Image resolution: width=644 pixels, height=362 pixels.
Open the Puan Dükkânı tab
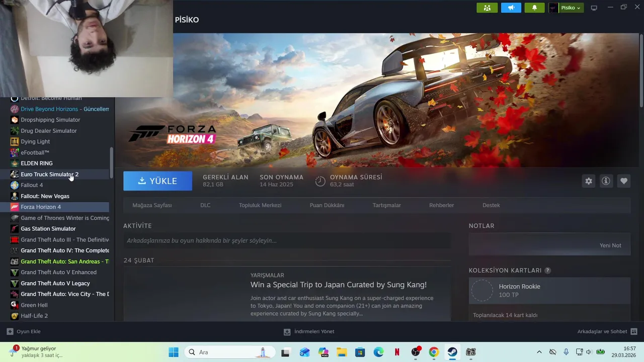[x=327, y=205]
